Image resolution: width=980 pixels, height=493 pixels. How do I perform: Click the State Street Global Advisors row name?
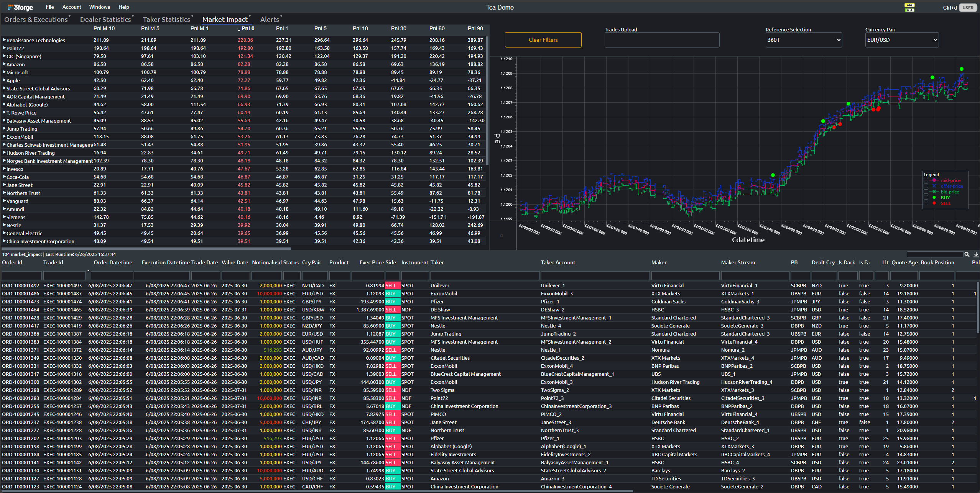tap(38, 88)
